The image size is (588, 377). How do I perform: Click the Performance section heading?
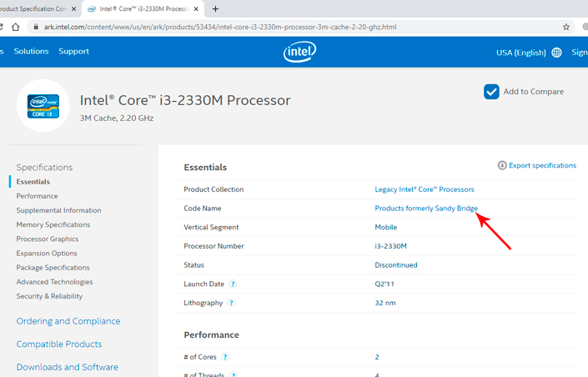(x=211, y=335)
